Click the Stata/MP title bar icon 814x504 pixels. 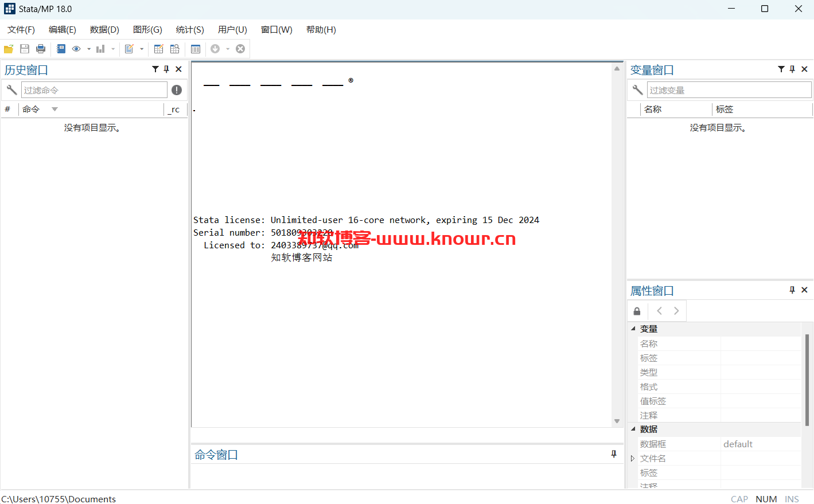coord(10,9)
